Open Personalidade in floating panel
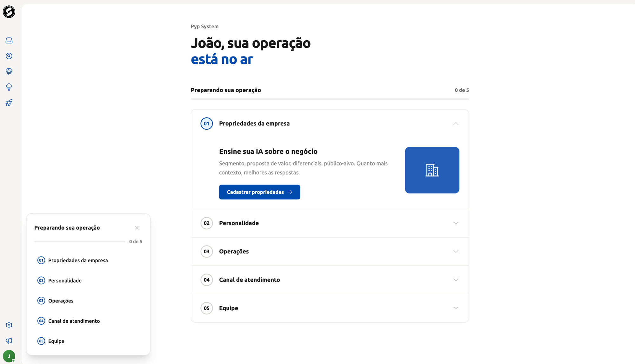The height and width of the screenshot is (364, 635). click(x=88, y=281)
